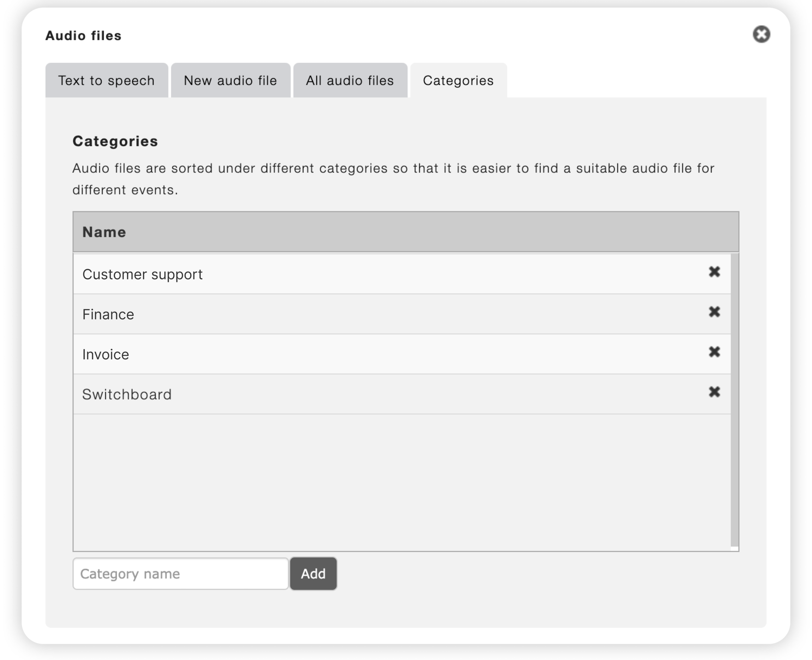Remove the Finance category
This screenshot has width=812, height=660.
(x=714, y=312)
